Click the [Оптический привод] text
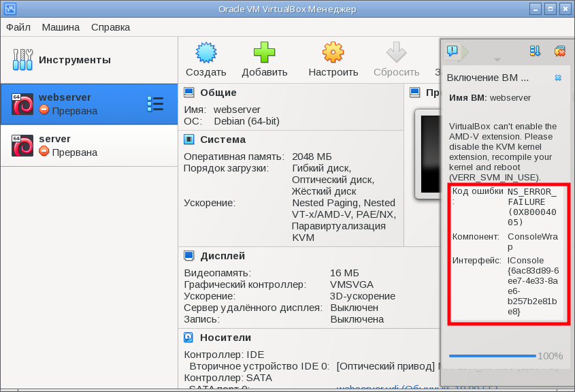The width and height of the screenshot is (575, 392). (x=386, y=366)
